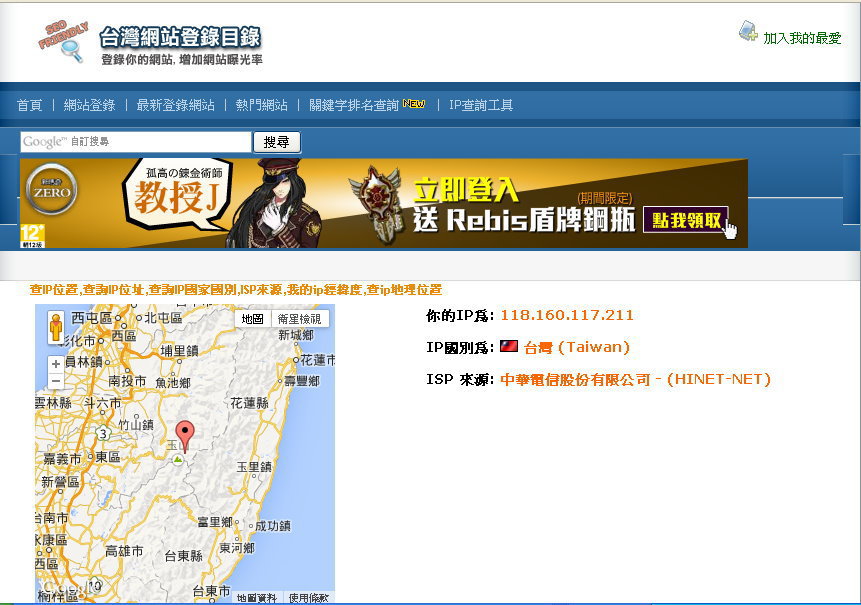Screen dimensions: 861x605
Task: Click the 搜尋 search button
Action: point(277,142)
